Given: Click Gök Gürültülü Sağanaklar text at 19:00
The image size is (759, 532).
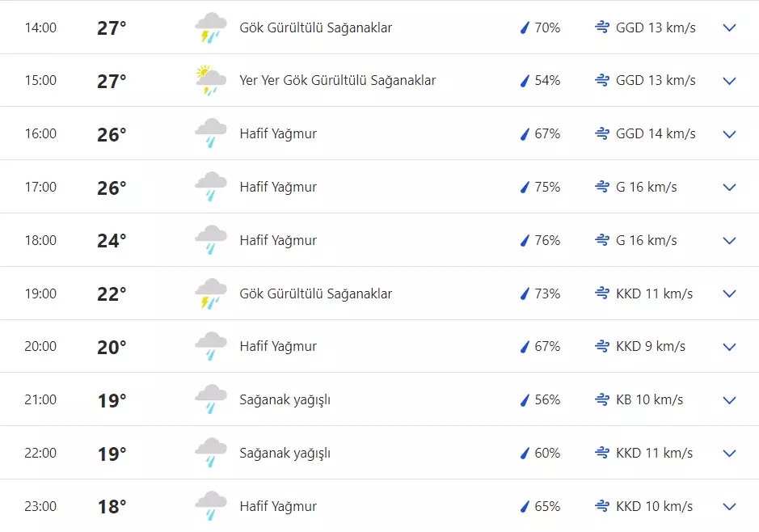Looking at the screenshot, I should coord(315,293).
